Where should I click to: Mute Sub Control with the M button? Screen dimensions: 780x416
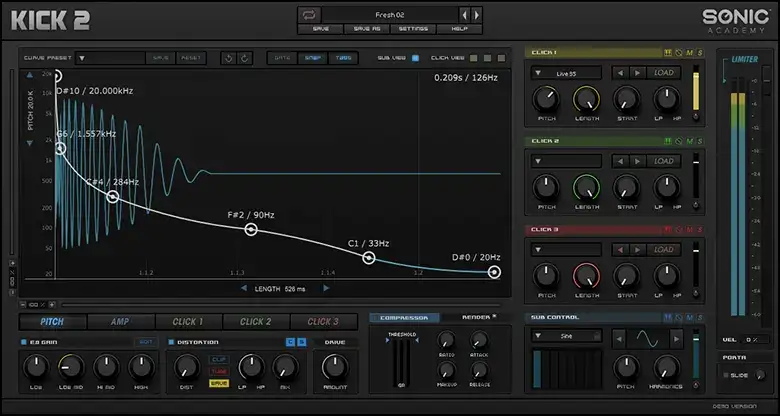point(689,317)
